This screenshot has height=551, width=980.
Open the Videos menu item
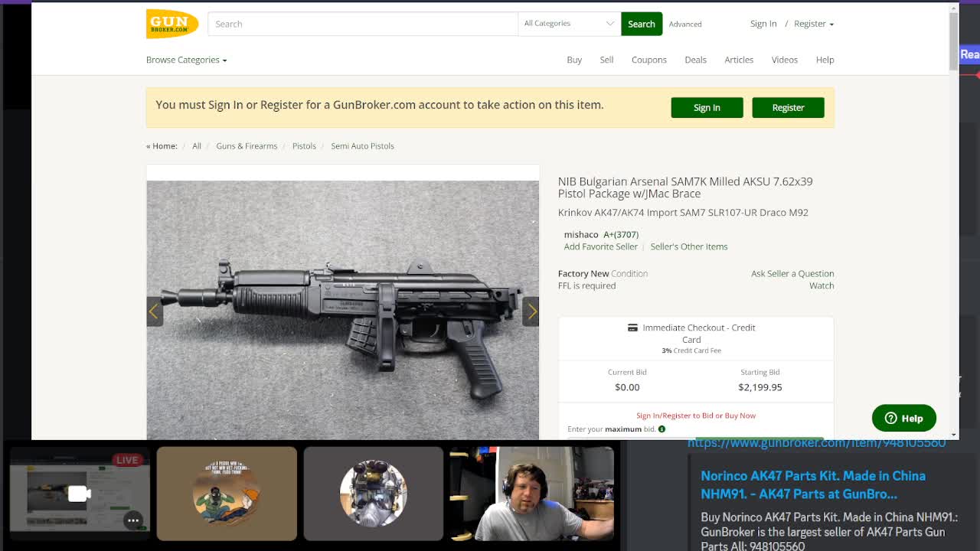[x=784, y=60]
